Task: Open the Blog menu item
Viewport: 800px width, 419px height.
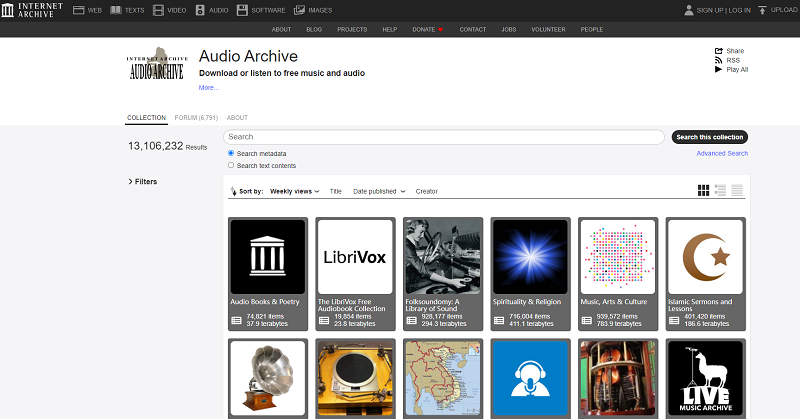Action: 314,30
